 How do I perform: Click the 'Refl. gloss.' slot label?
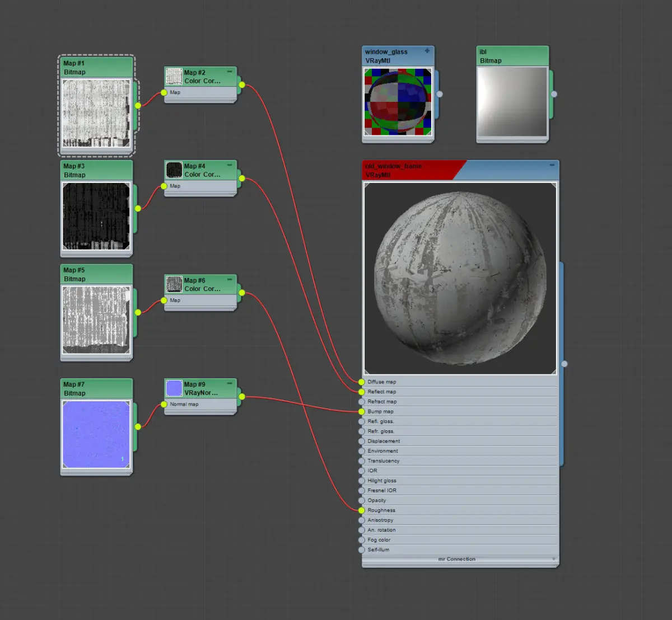click(381, 421)
